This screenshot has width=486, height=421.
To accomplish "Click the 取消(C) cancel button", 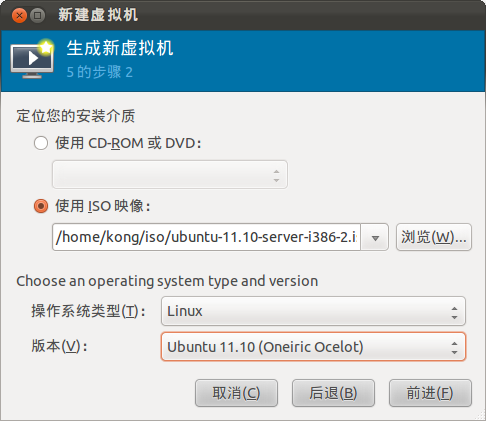I will [x=236, y=393].
